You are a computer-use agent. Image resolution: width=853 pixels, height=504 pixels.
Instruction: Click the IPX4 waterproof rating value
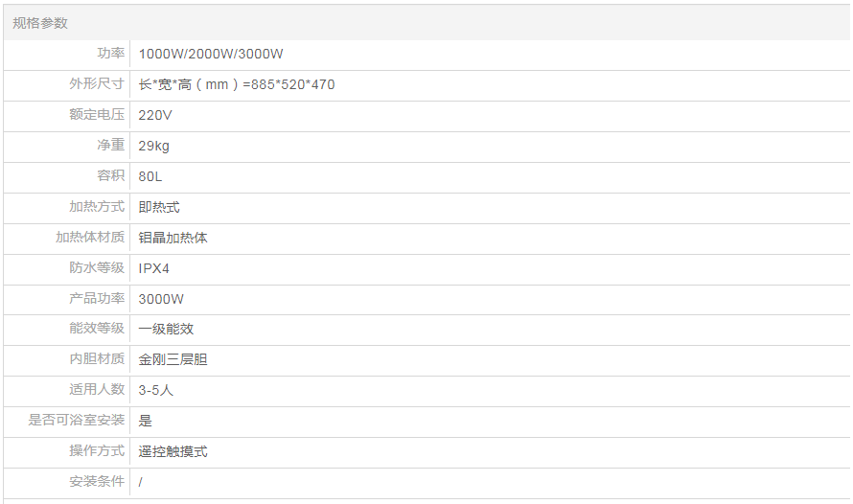(154, 269)
